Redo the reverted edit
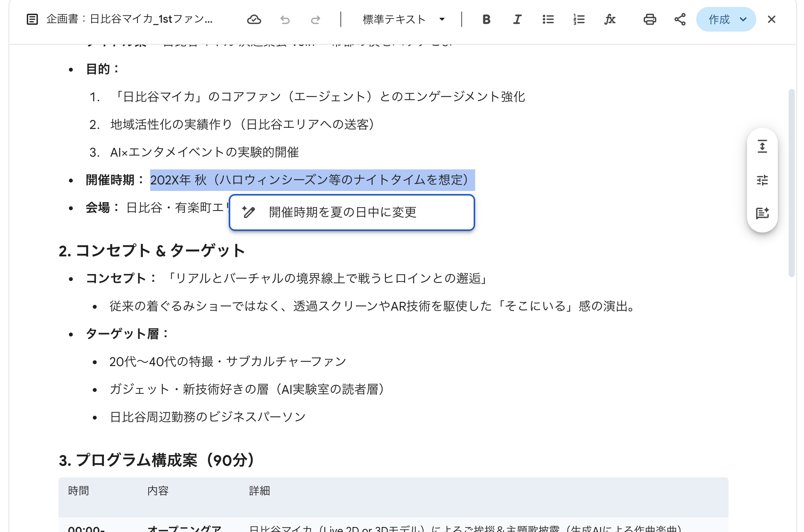Image resolution: width=804 pixels, height=532 pixels. click(315, 19)
